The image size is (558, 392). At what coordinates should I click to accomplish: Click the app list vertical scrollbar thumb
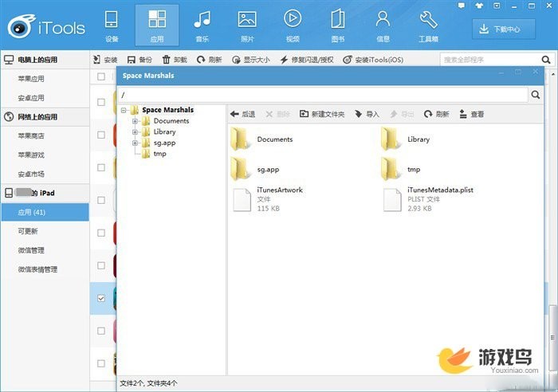[552, 337]
